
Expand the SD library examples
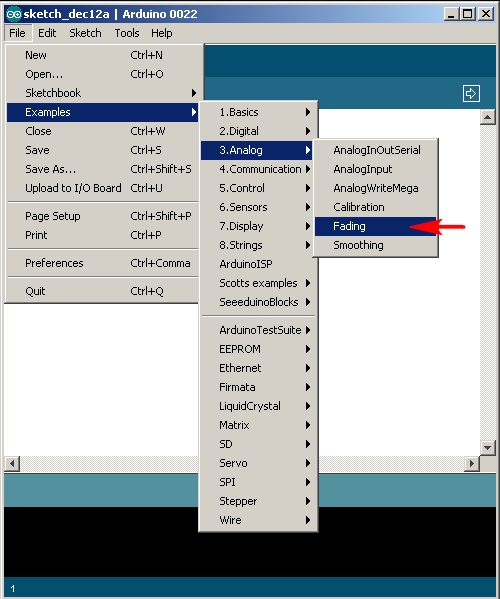[x=258, y=444]
